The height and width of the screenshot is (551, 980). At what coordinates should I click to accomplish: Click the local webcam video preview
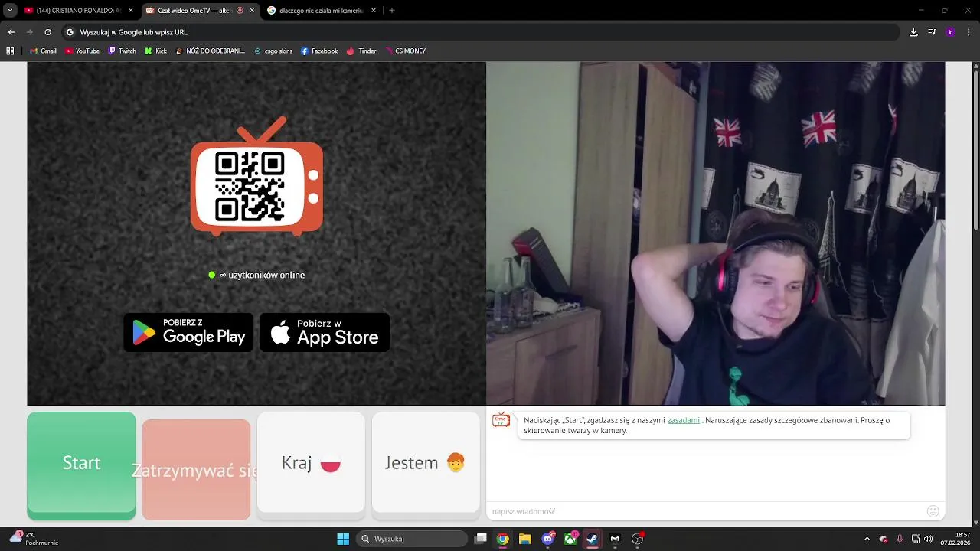coord(715,233)
